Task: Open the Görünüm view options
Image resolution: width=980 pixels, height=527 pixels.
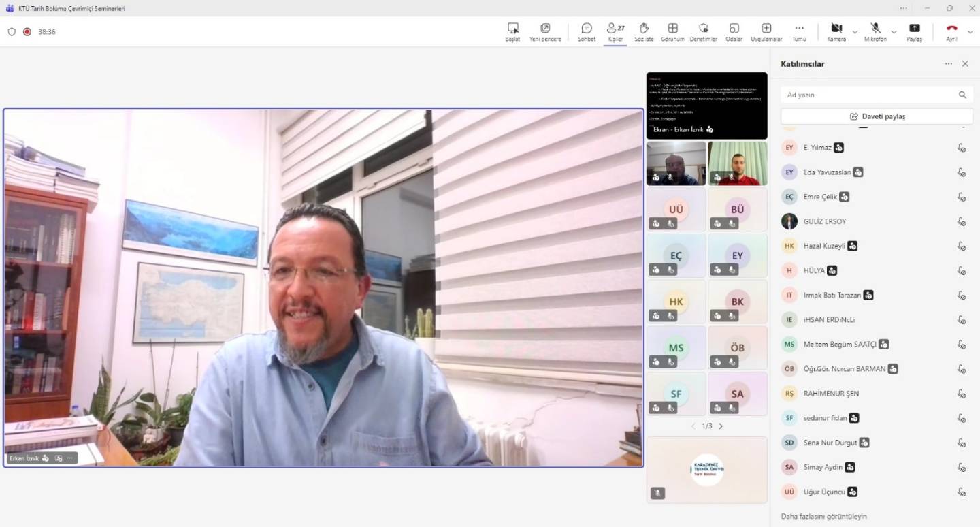Action: pyautogui.click(x=672, y=31)
